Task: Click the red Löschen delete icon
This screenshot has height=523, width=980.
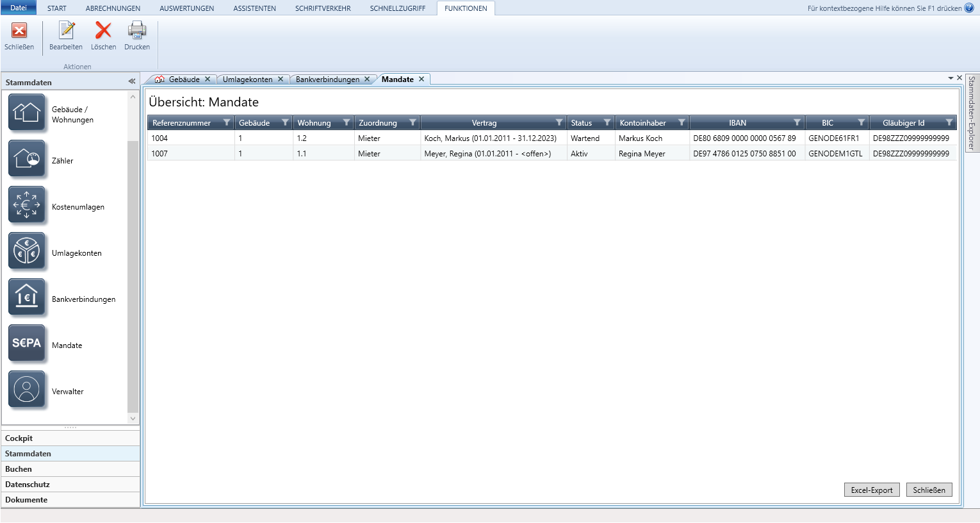Action: (103, 31)
